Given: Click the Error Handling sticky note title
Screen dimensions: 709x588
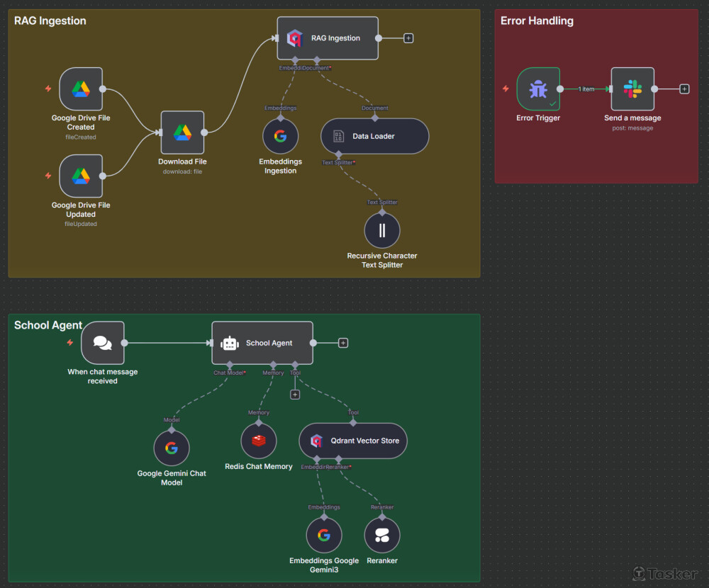Looking at the screenshot, I should point(537,21).
